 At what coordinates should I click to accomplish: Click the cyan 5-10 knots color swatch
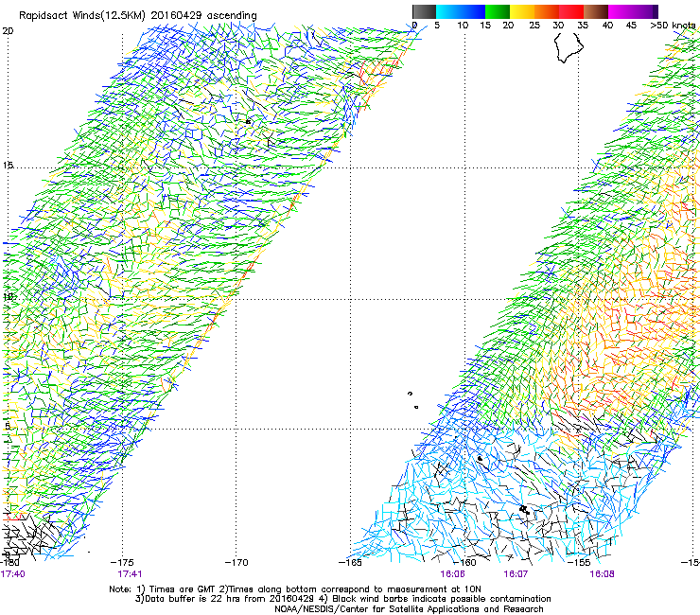click(x=448, y=11)
